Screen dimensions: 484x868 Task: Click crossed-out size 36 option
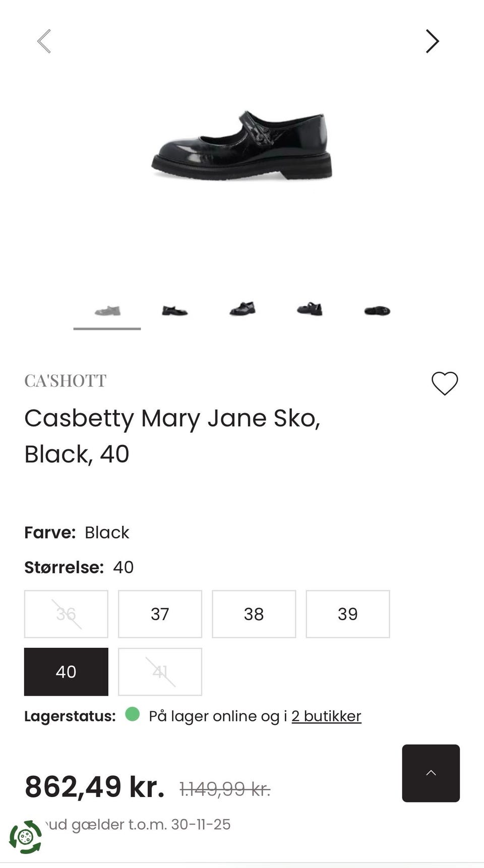[x=66, y=614]
